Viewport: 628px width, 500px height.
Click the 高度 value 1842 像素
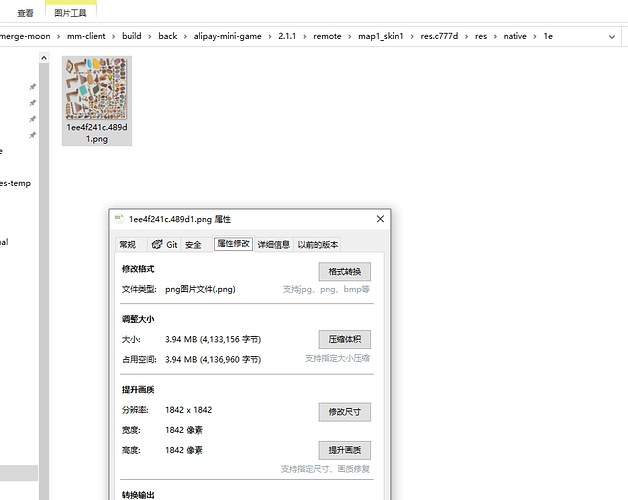[184, 450]
